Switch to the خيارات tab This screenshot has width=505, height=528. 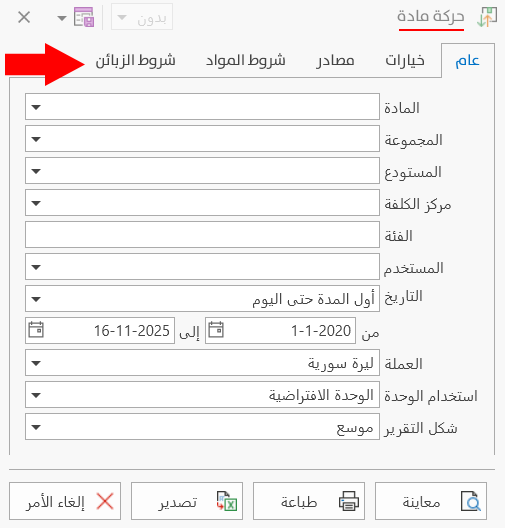[x=405, y=61]
